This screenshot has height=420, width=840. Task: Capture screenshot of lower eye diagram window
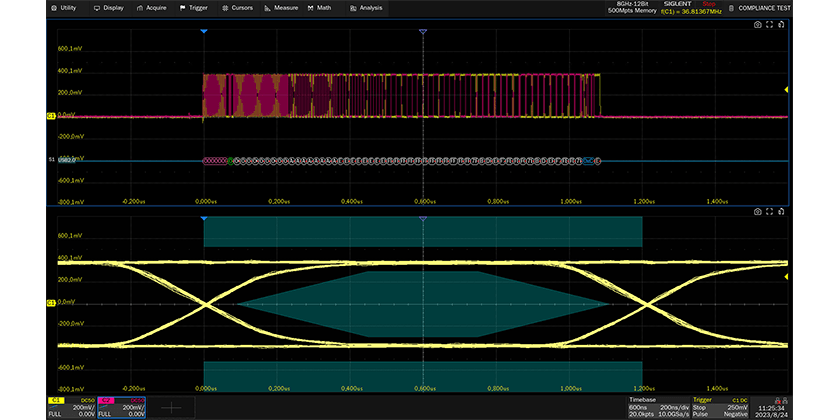point(757,211)
